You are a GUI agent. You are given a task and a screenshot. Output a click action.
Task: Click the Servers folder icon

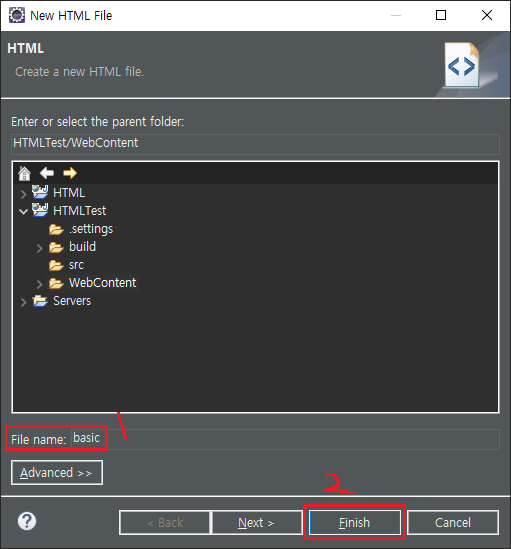pyautogui.click(x=40, y=301)
